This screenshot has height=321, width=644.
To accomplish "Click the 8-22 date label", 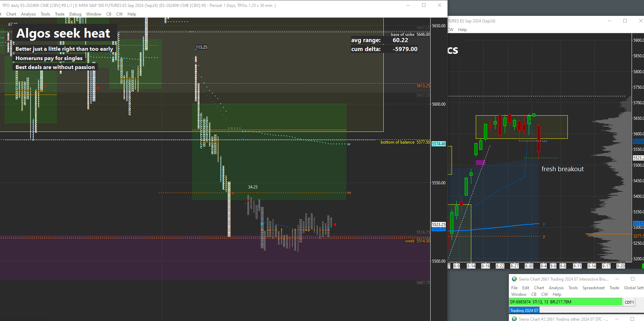I will [500, 266].
